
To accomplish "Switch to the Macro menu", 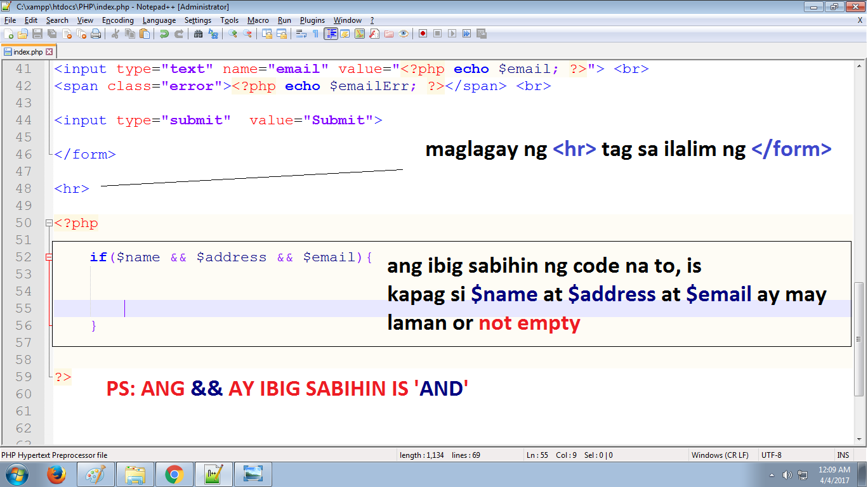I will 258,20.
